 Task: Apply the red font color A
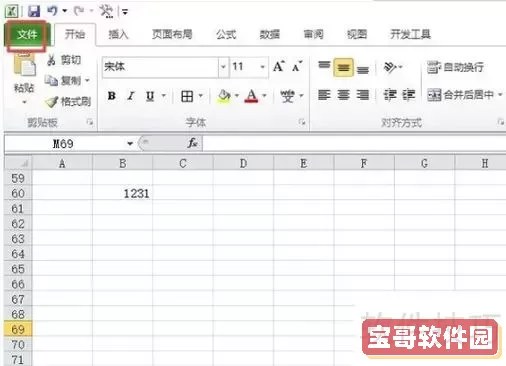[251, 96]
